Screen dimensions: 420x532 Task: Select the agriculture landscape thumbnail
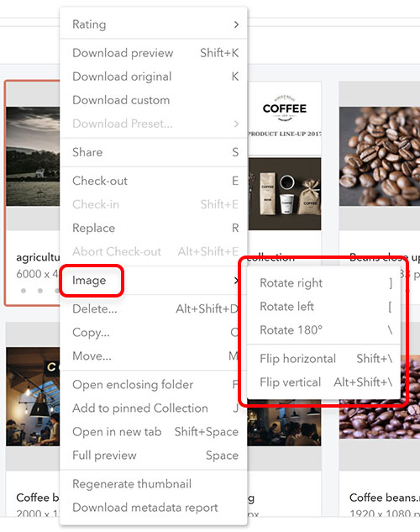tap(33, 156)
